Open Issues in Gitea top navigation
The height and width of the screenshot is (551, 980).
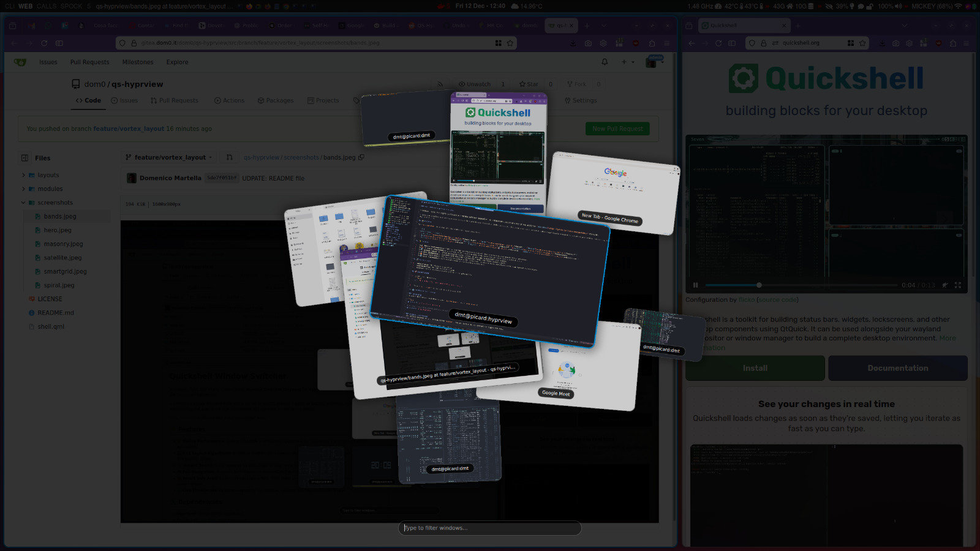click(x=48, y=62)
